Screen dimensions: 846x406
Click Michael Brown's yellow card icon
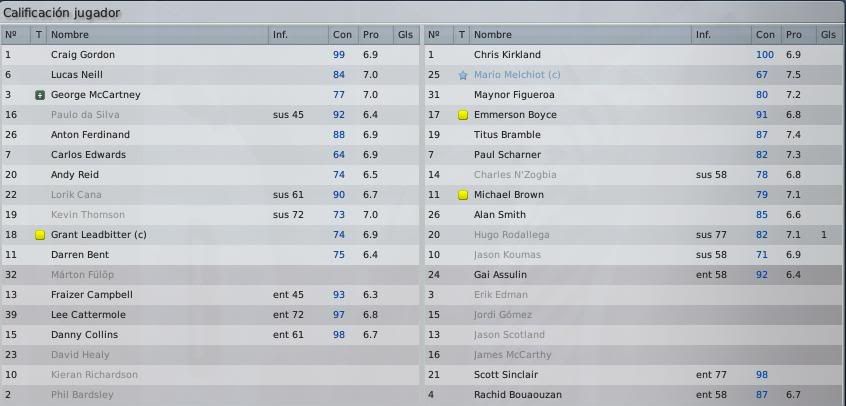462,195
